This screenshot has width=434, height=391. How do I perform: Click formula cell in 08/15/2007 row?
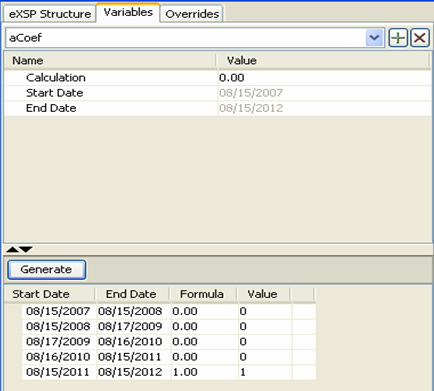[205, 311]
